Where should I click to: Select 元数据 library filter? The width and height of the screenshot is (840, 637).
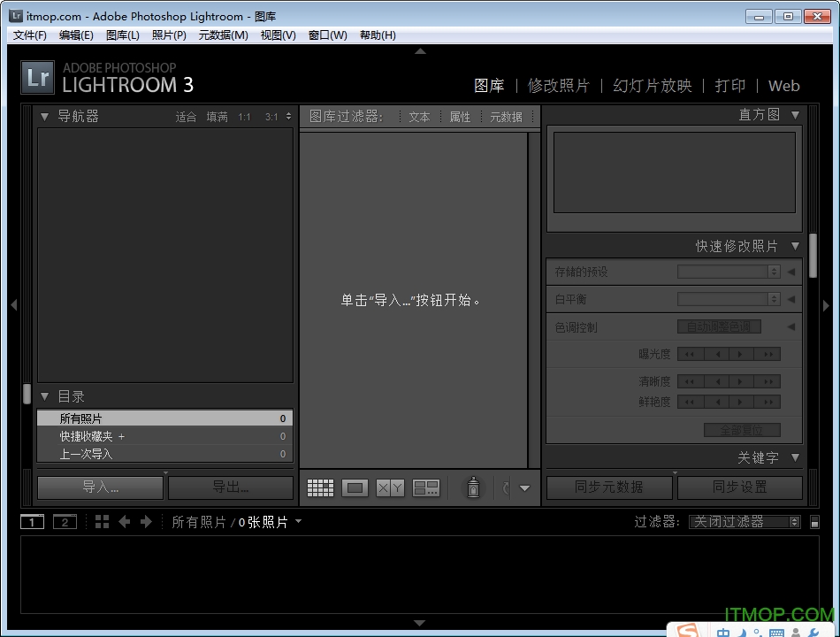(507, 117)
